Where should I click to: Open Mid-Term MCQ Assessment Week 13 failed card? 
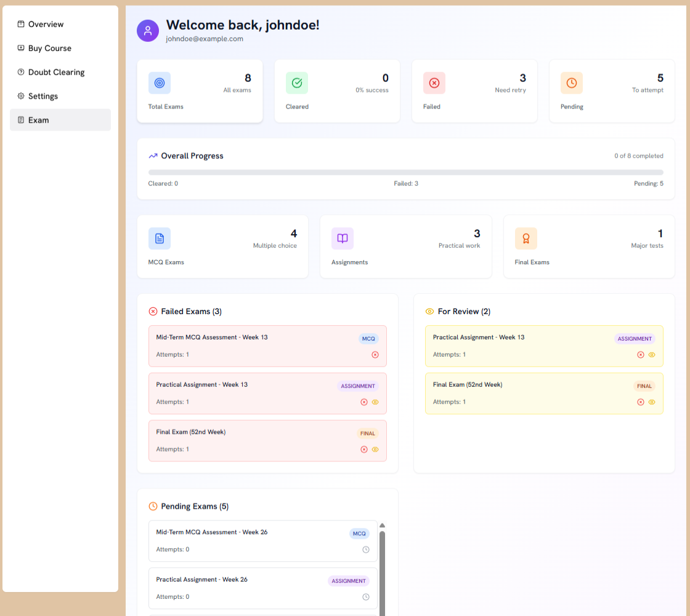click(x=267, y=346)
